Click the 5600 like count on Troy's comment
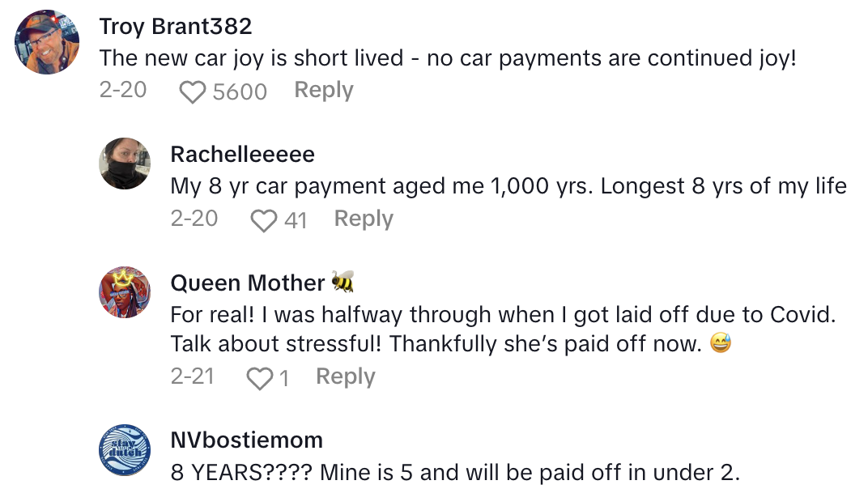Image resolution: width=868 pixels, height=489 pixels. pos(239,91)
